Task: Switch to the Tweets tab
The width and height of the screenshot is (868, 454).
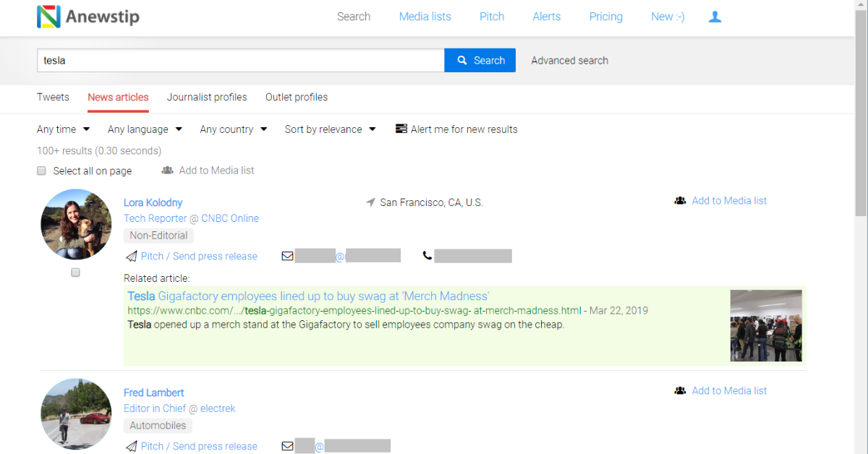Action: tap(53, 97)
